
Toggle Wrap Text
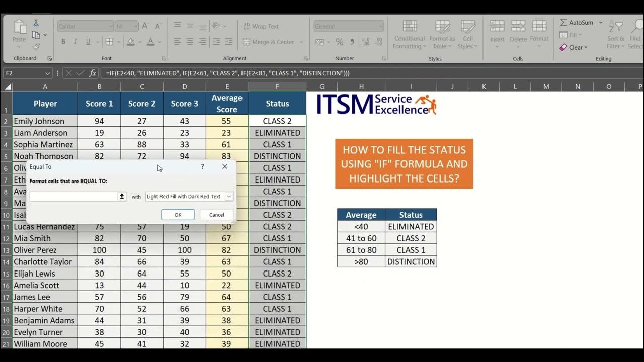tap(261, 26)
